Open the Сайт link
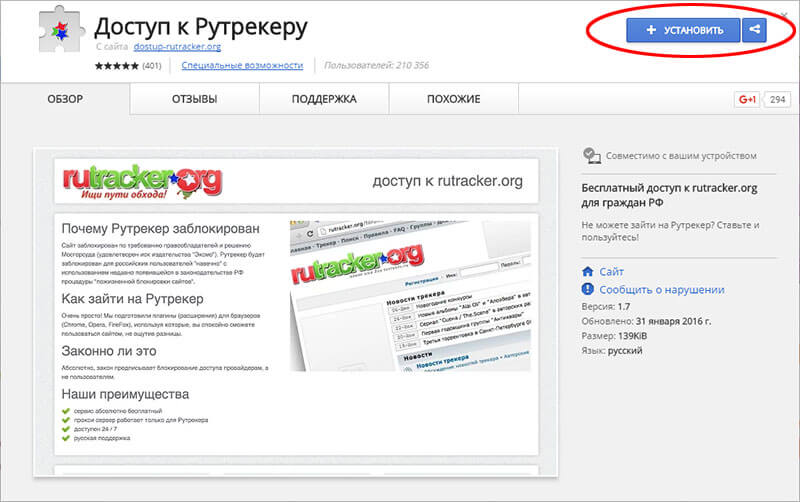The width and height of the screenshot is (800, 502). click(611, 272)
